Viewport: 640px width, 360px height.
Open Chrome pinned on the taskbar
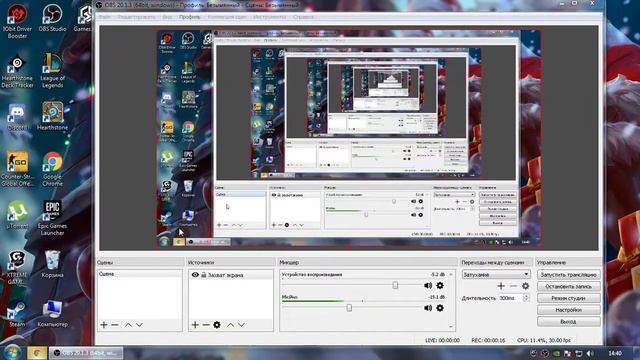(x=36, y=353)
